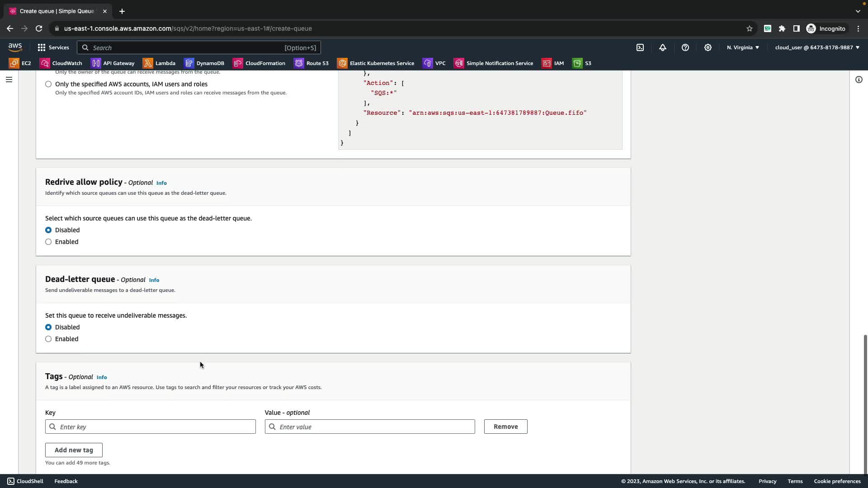Open CloudShell icon in top navigation
This screenshot has width=868, height=488.
pos(640,47)
